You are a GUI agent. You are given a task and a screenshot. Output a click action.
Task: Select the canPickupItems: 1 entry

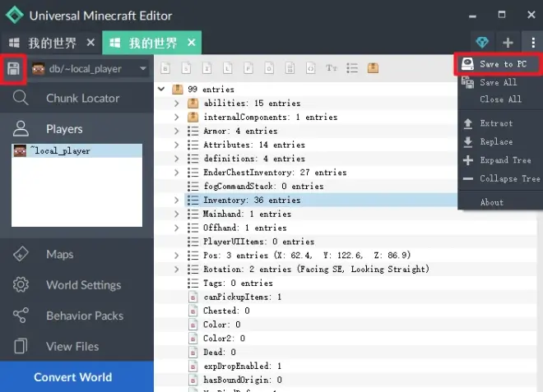coord(243,297)
